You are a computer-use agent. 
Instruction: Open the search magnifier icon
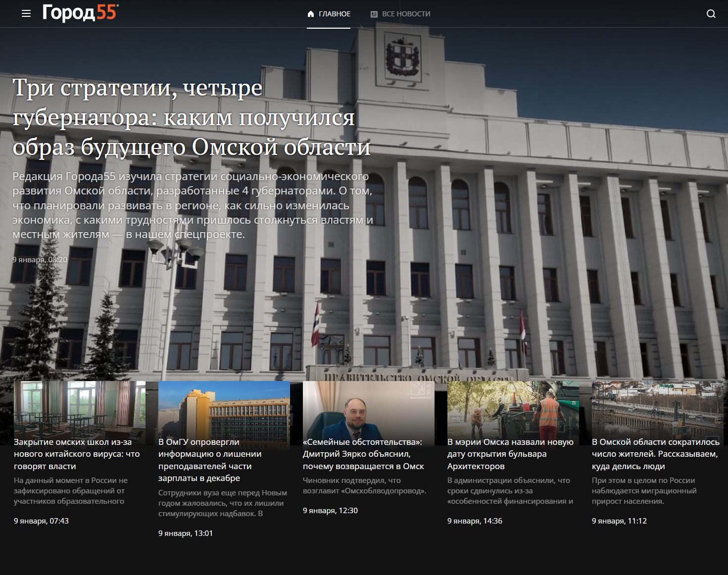[711, 14]
